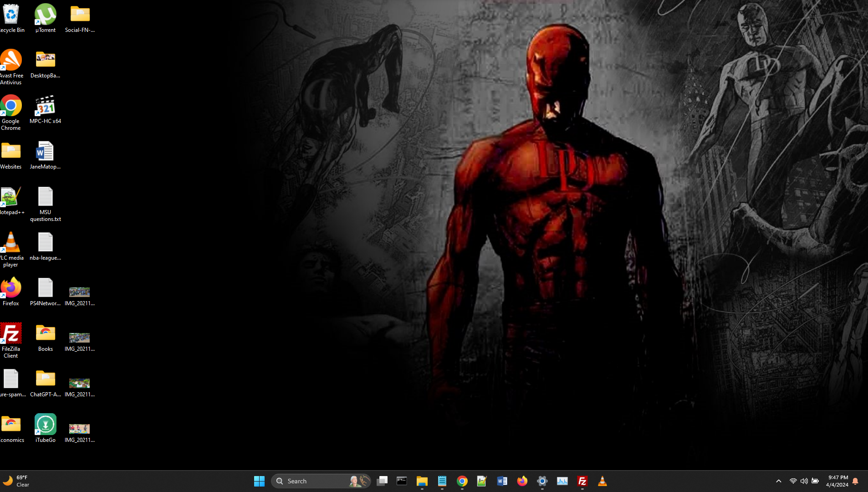This screenshot has height=492, width=868.
Task: Open the weather widget showing 69°F Clear
Action: click(16, 481)
